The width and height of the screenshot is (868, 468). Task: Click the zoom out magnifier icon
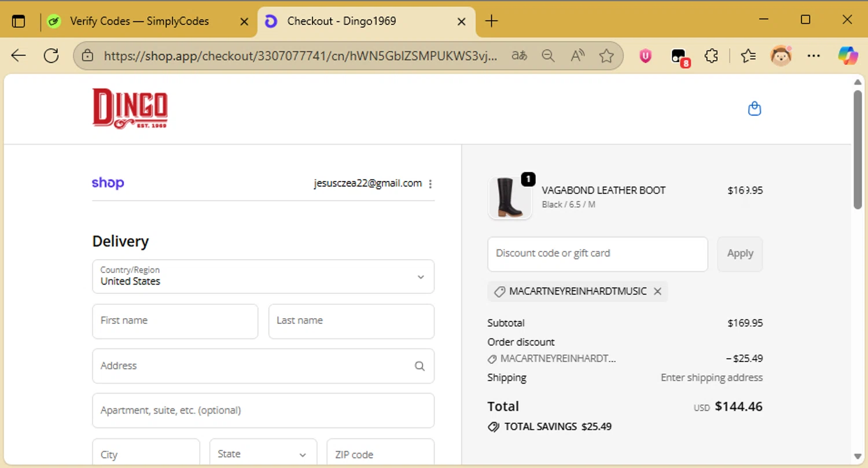tap(548, 56)
